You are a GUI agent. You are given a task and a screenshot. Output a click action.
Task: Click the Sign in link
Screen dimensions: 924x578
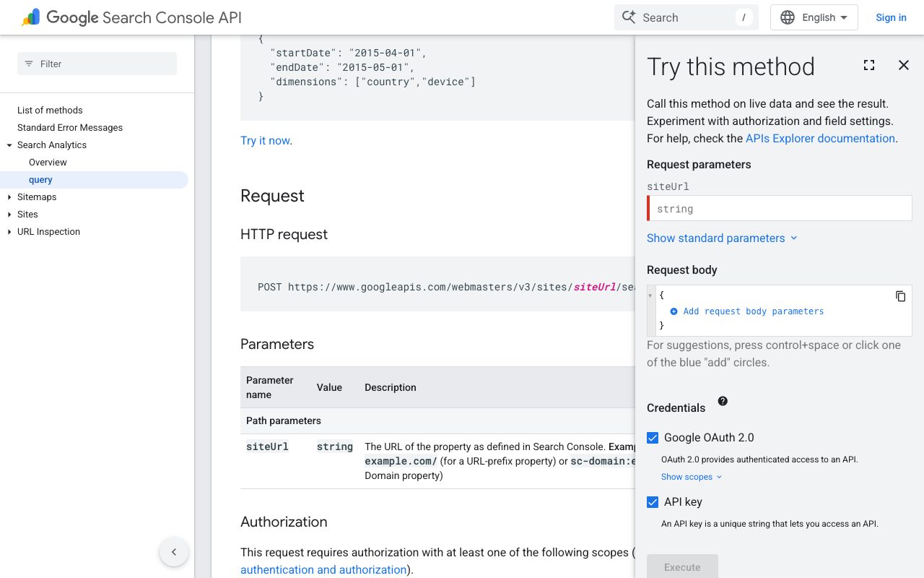(x=891, y=17)
